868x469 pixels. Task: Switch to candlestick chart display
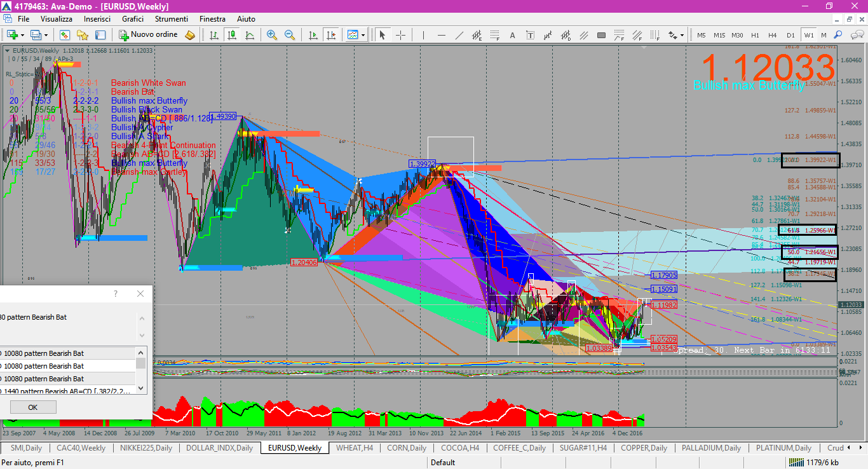(x=232, y=35)
